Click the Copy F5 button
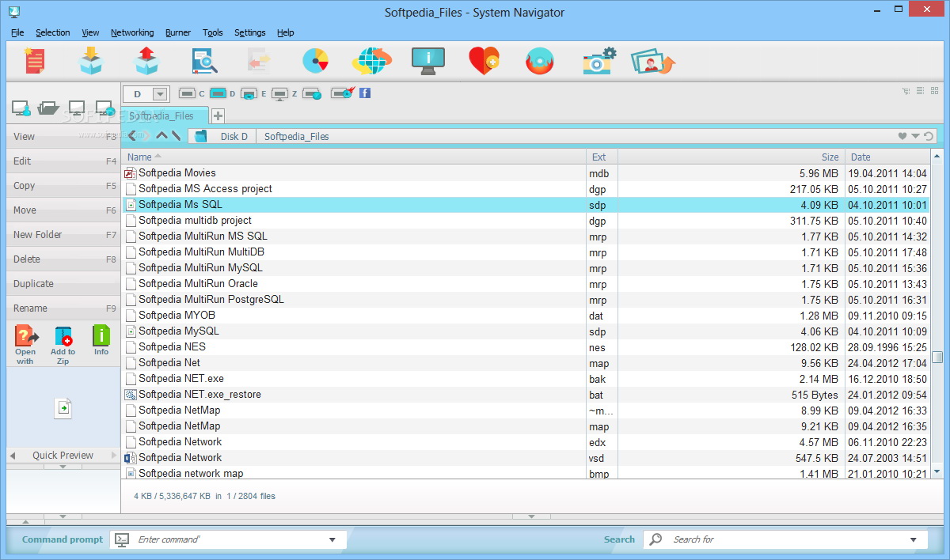This screenshot has height=560, width=950. point(63,186)
